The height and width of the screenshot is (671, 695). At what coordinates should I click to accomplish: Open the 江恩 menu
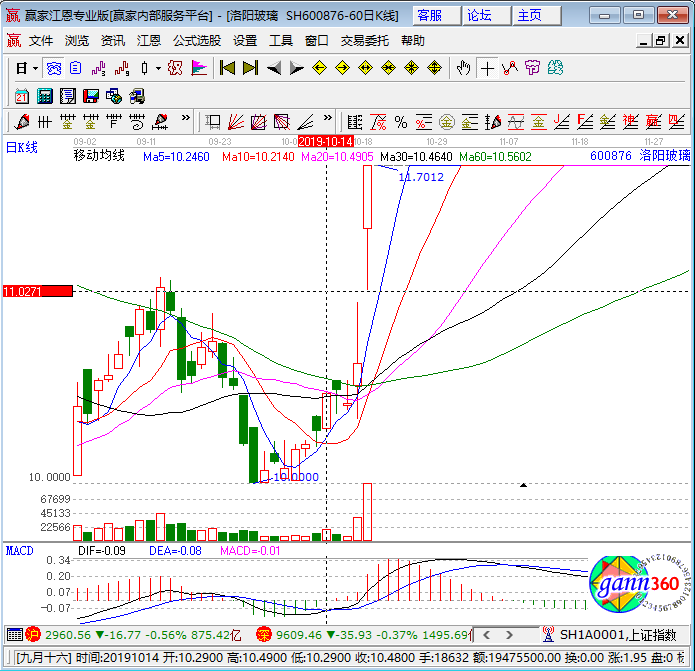tap(148, 41)
